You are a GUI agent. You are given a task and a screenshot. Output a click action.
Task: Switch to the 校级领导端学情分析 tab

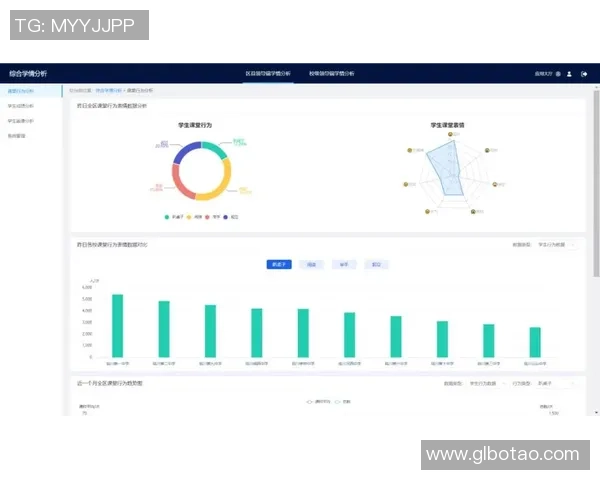(331, 74)
